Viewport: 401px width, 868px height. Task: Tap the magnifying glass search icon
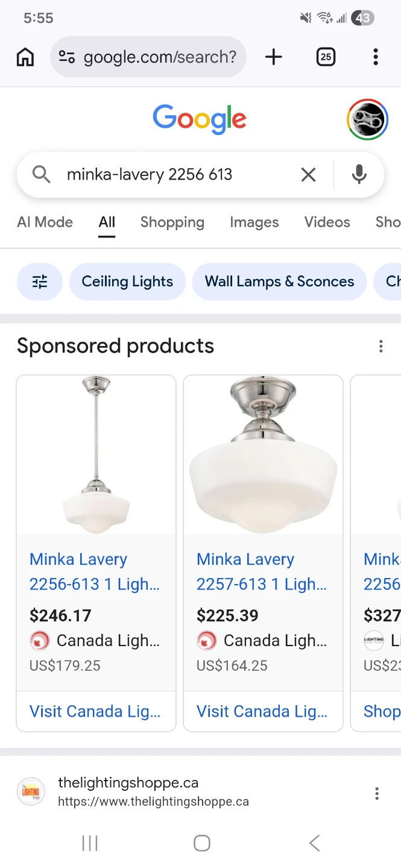[41, 175]
